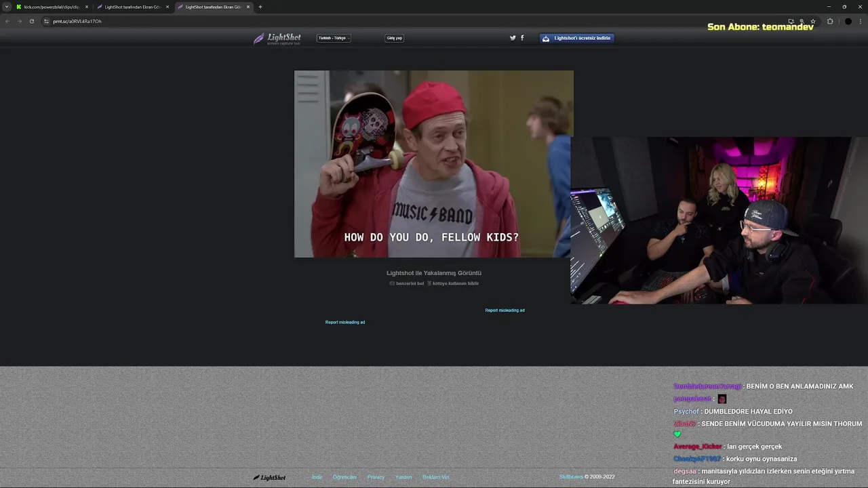
Task: Click chat message 'korku oynu oynasanıza'
Action: click(x=762, y=459)
